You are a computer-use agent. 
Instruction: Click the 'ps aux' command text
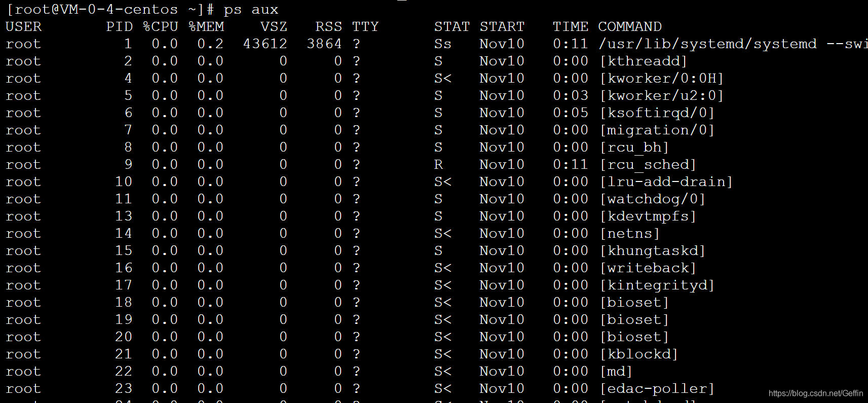tap(251, 10)
